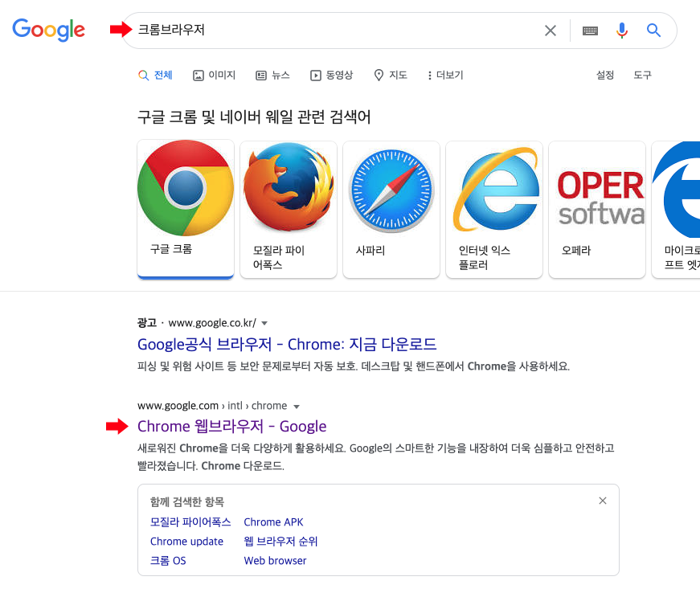Click the Google Chrome logo thumbnail
The width and height of the screenshot is (700, 593).
click(x=186, y=188)
